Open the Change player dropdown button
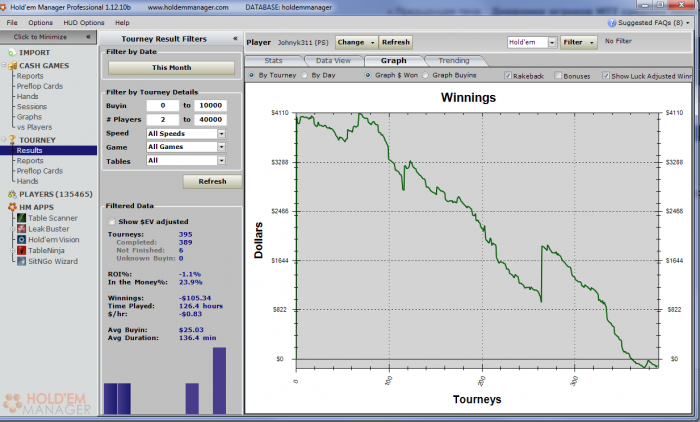Screen dimensions: 700x422 click(356, 42)
